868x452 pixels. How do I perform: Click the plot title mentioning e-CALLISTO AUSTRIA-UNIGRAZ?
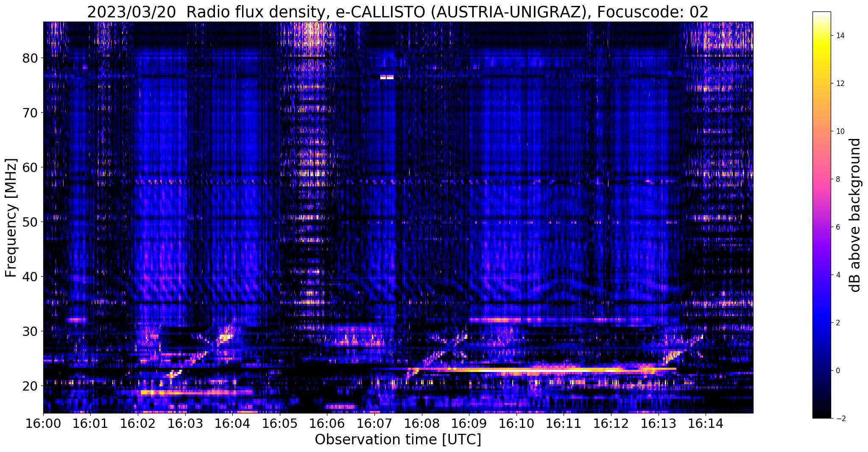pos(398,12)
